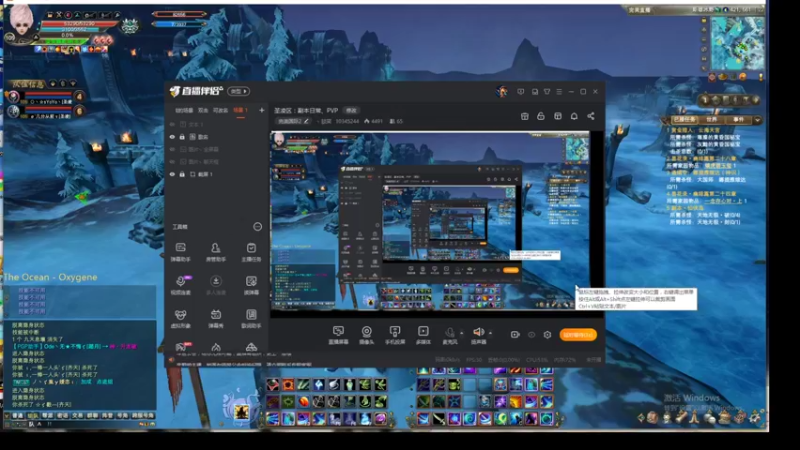Image resolution: width=800 pixels, height=450 pixels.
Task: Switch to the 场景1 scene tab
Action: click(x=240, y=110)
